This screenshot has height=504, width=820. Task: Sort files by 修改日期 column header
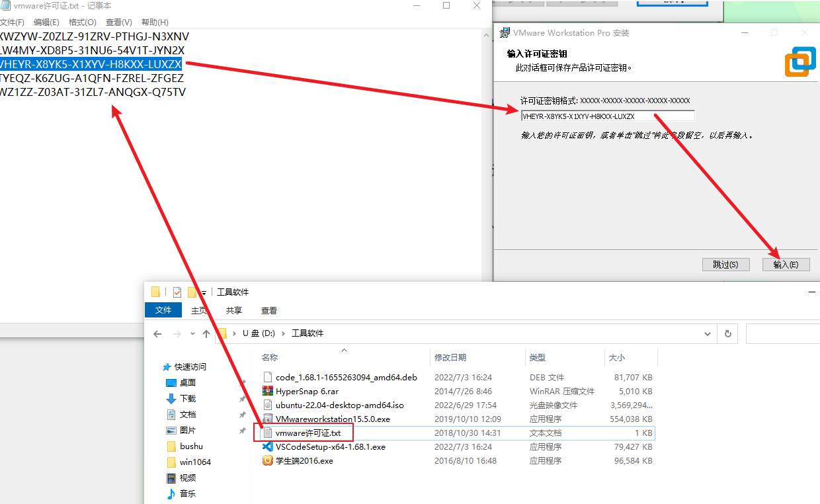tap(450, 357)
